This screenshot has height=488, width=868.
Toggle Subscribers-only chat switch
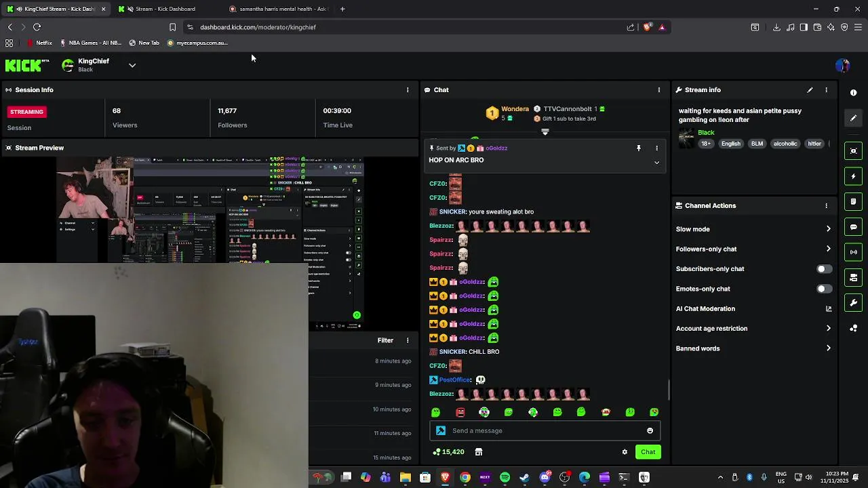[x=823, y=269]
